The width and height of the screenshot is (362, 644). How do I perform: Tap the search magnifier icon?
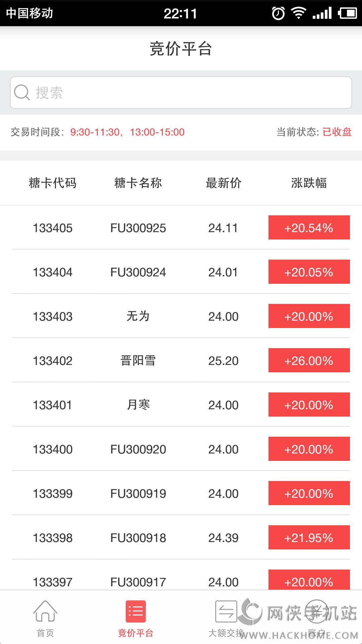(x=22, y=93)
